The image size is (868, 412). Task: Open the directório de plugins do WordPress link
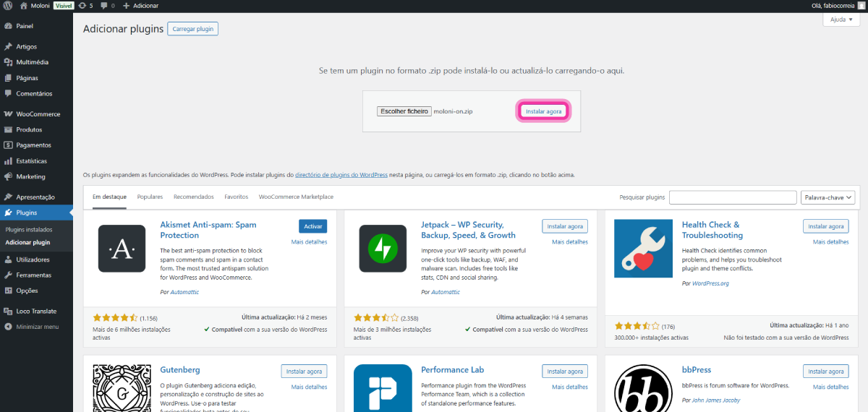341,175
